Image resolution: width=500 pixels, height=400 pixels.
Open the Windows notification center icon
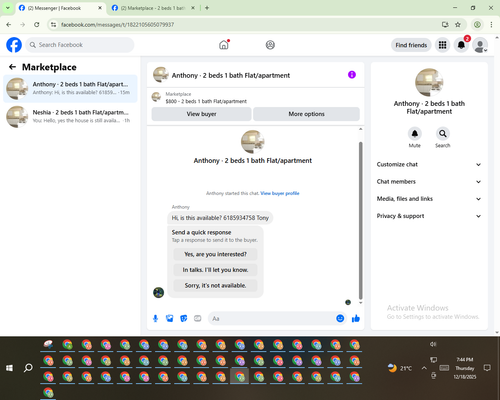[487, 368]
